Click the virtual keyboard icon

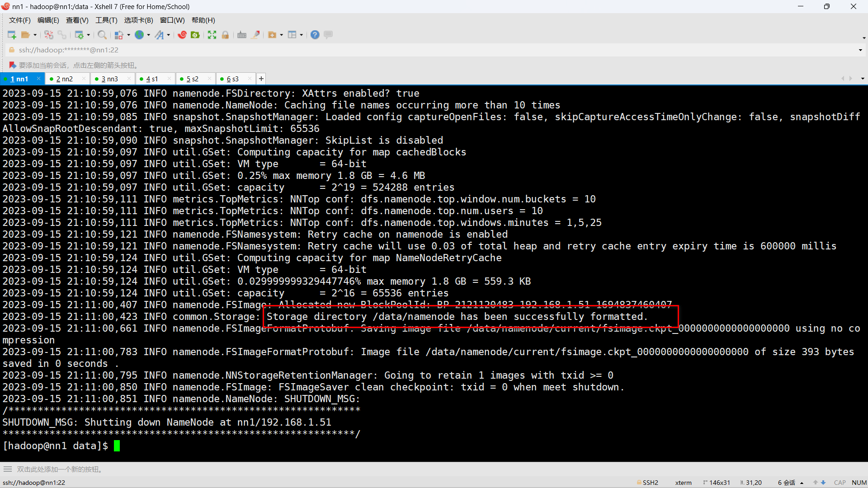point(242,35)
